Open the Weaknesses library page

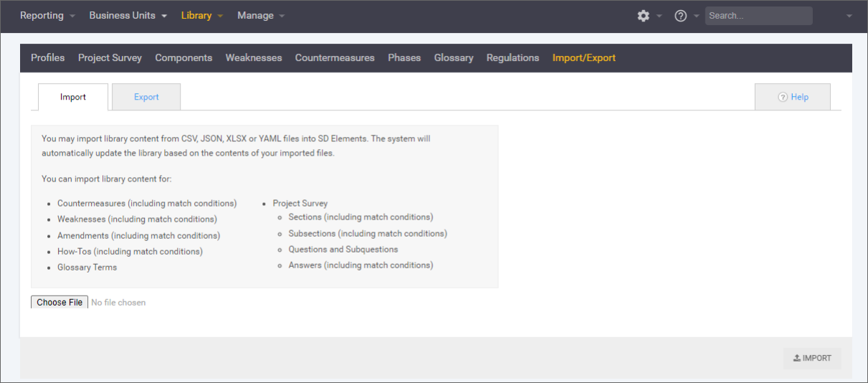[254, 58]
